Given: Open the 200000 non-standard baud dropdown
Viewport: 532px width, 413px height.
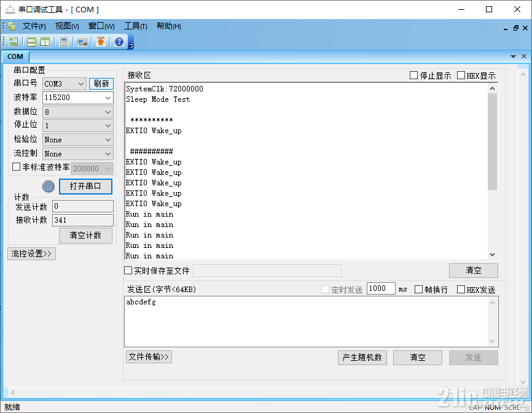Looking at the screenshot, I should pyautogui.click(x=92, y=168).
